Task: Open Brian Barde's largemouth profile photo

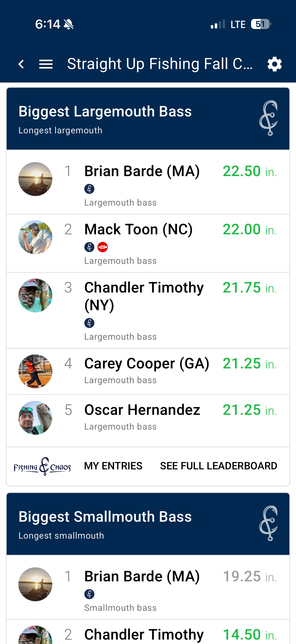Action: coord(35,179)
